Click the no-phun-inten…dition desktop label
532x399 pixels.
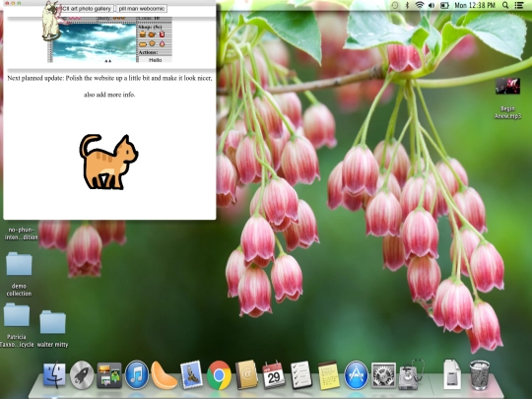point(21,233)
